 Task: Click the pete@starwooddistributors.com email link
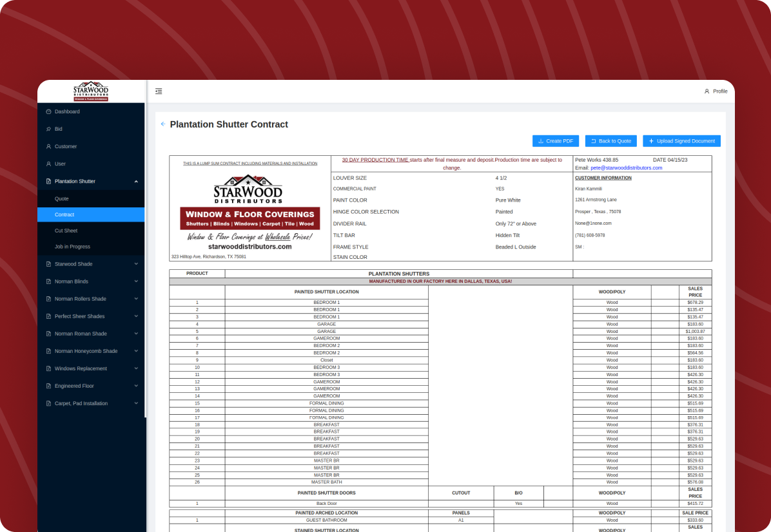click(x=626, y=167)
